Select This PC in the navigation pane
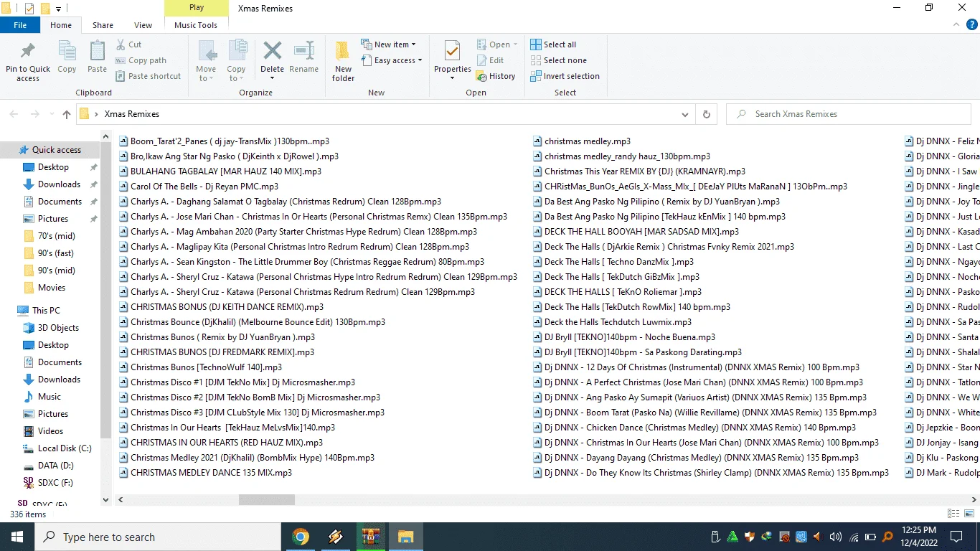Screen dimensions: 980x551 (46, 311)
